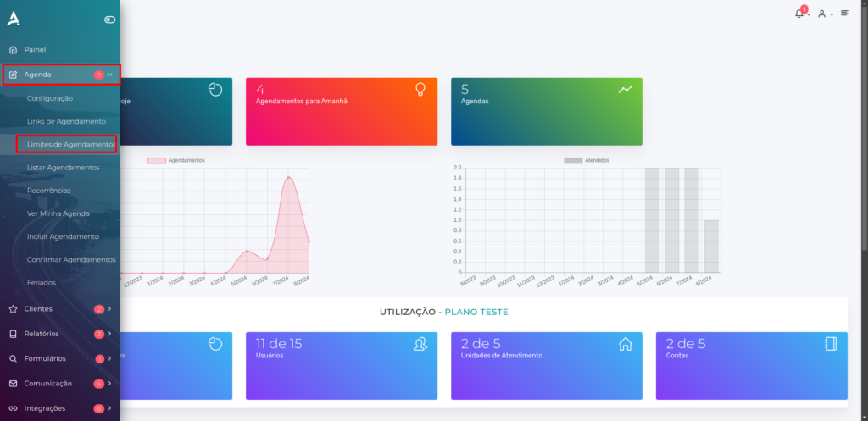
Task: Open the user profile icon menu
Action: [x=822, y=14]
